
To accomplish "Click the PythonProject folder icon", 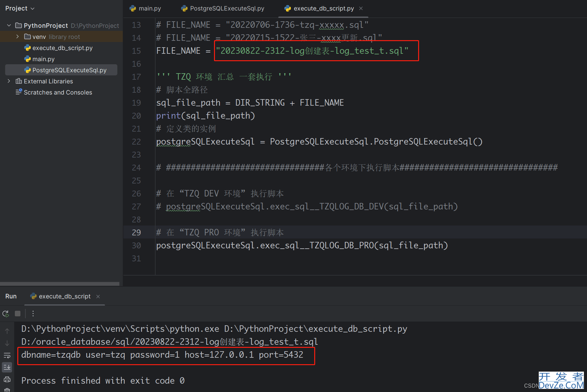I will coord(19,25).
